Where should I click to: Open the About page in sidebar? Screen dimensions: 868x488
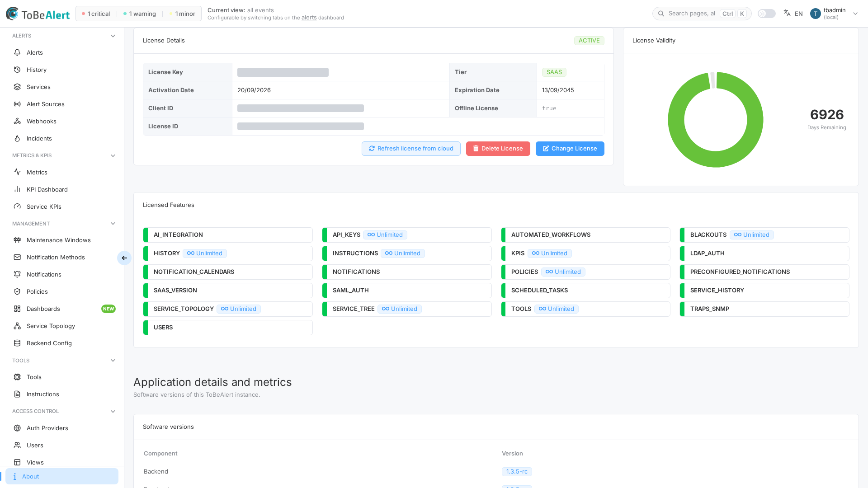coord(62,476)
